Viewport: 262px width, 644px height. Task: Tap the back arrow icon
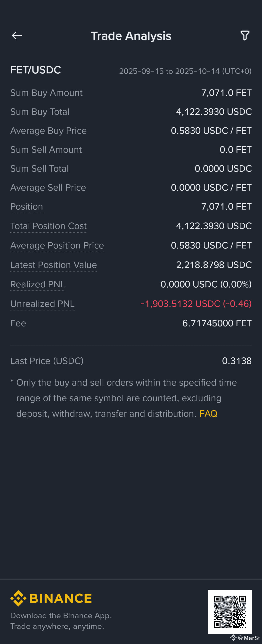(x=17, y=35)
